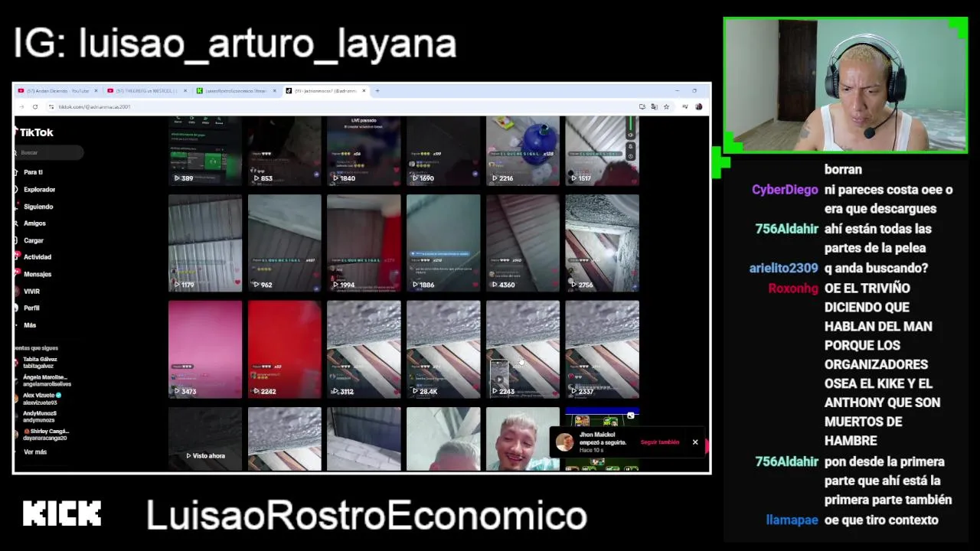The image size is (980, 551).
Task: Open the video with 1994 views
Action: 364,243
